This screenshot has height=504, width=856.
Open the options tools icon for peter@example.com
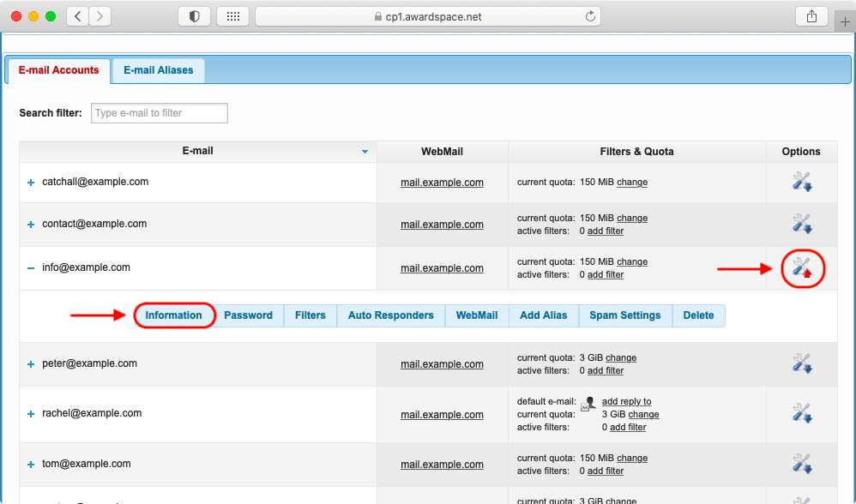801,363
